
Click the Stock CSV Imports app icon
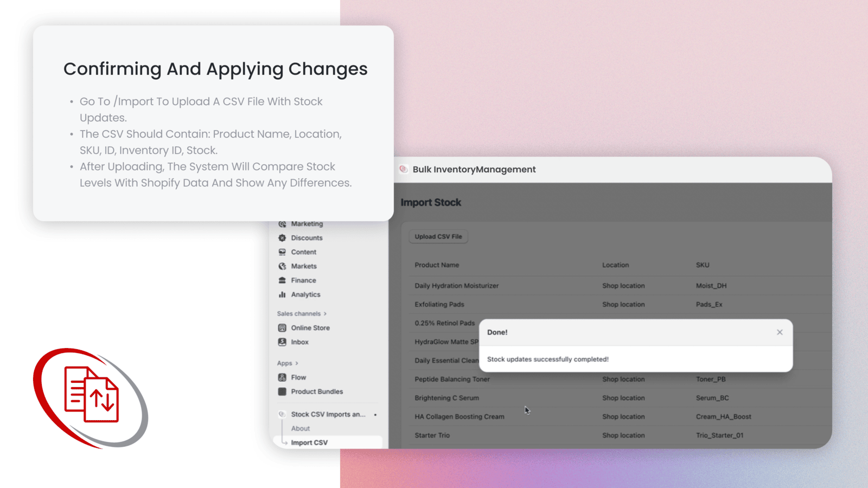click(282, 414)
